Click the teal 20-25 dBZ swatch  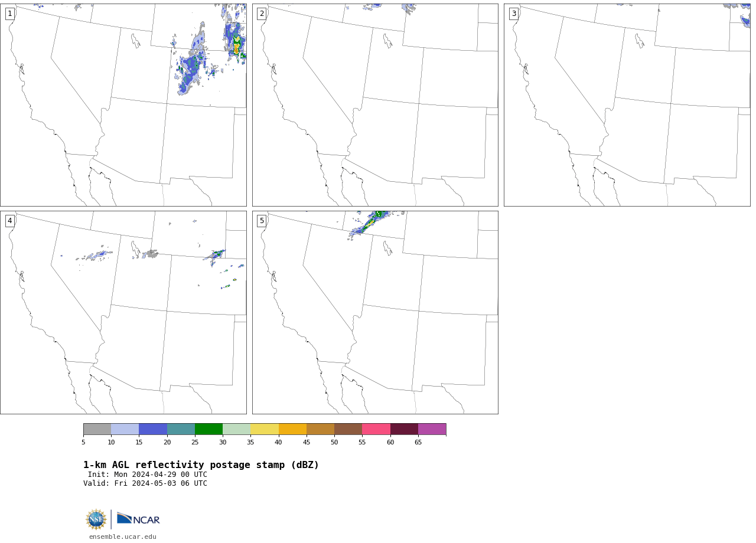[181, 429]
